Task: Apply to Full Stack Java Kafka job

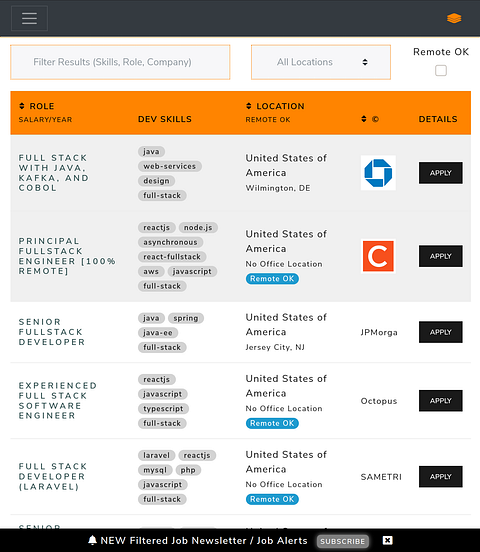Action: pos(440,173)
